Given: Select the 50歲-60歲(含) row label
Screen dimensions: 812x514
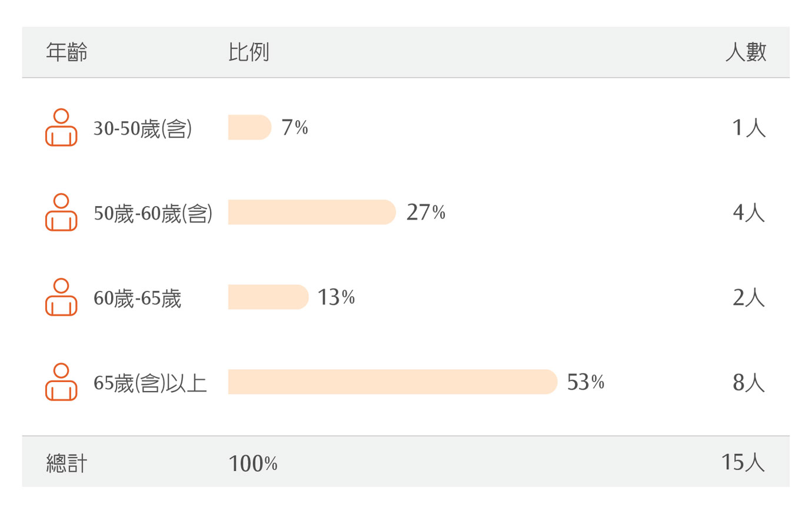Looking at the screenshot, I should 153,213.
